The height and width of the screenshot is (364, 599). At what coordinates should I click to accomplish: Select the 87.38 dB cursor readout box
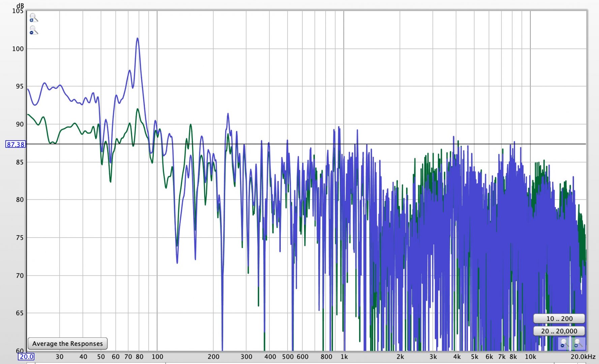[16, 144]
